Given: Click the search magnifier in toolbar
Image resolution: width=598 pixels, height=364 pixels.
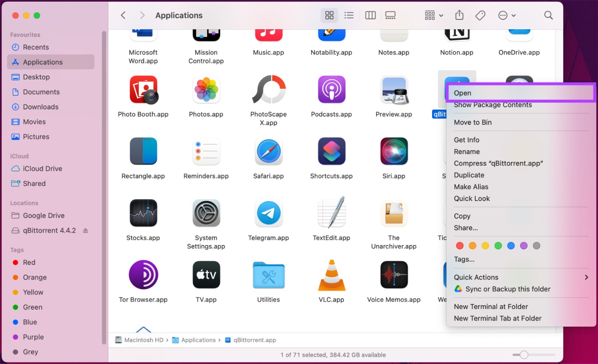Looking at the screenshot, I should pos(548,15).
